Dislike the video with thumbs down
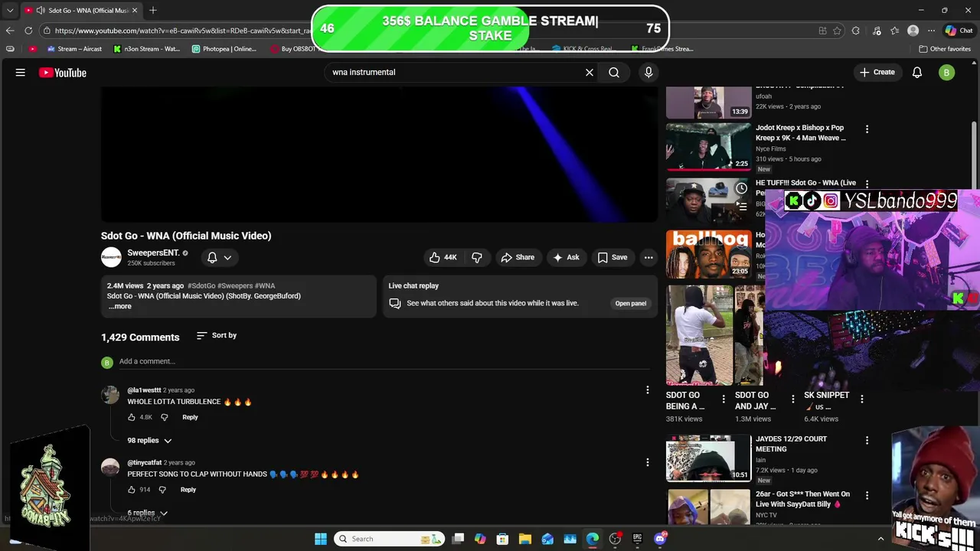This screenshot has height=551, width=980. point(477,257)
